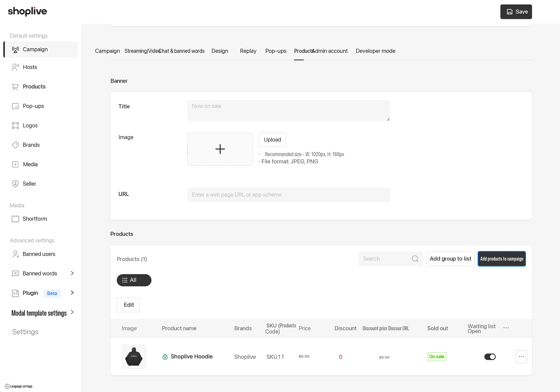Click the Banned words icon
The height and width of the screenshot is (392, 560).
pyautogui.click(x=15, y=274)
